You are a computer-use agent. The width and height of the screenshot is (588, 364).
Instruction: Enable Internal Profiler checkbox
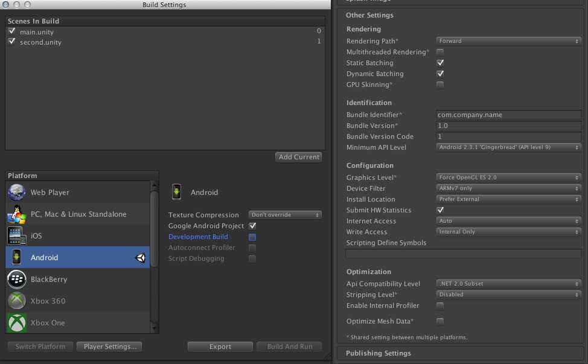pos(440,305)
